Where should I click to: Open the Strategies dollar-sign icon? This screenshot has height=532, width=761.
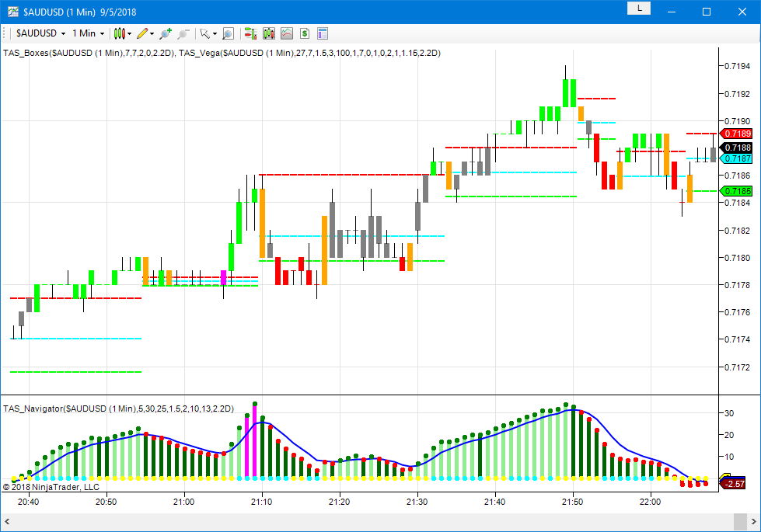304,33
